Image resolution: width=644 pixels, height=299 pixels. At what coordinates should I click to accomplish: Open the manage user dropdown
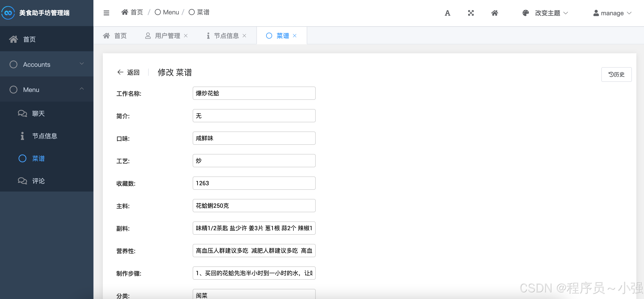(x=612, y=13)
